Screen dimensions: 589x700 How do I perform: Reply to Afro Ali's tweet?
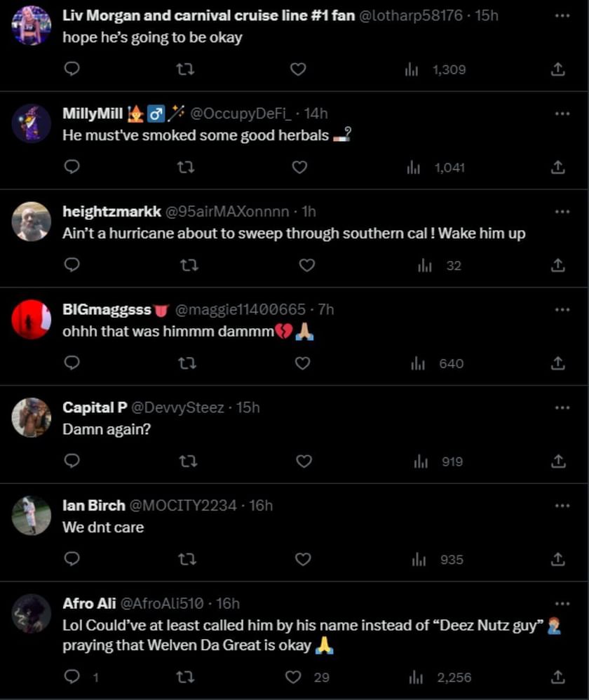coord(72,677)
